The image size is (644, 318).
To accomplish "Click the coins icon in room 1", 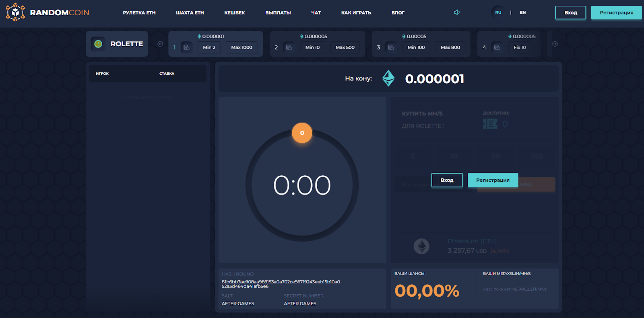I will click(x=186, y=47).
